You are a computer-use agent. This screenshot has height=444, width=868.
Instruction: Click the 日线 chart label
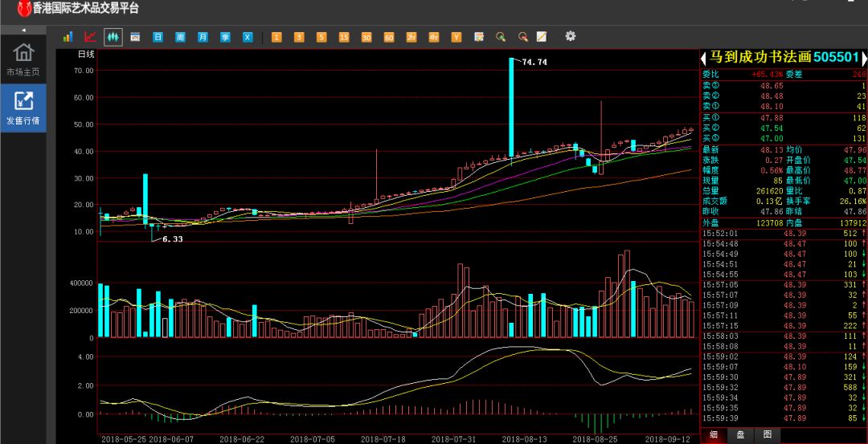tap(86, 54)
